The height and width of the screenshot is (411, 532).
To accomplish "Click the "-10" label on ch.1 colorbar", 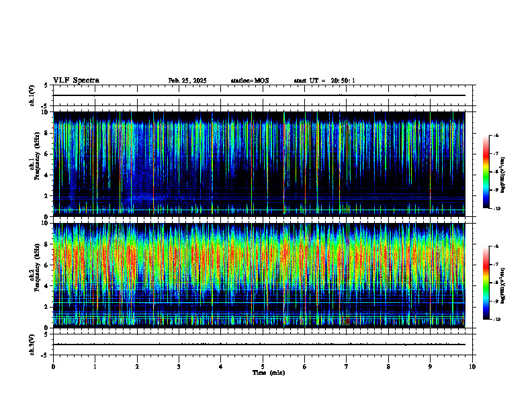I will point(496,209).
